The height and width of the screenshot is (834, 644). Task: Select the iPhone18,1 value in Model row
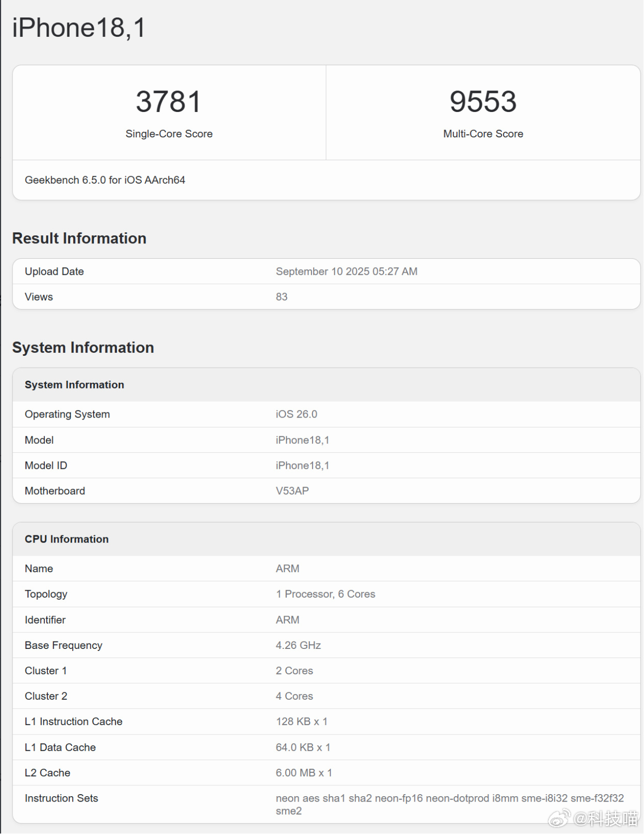pos(303,440)
